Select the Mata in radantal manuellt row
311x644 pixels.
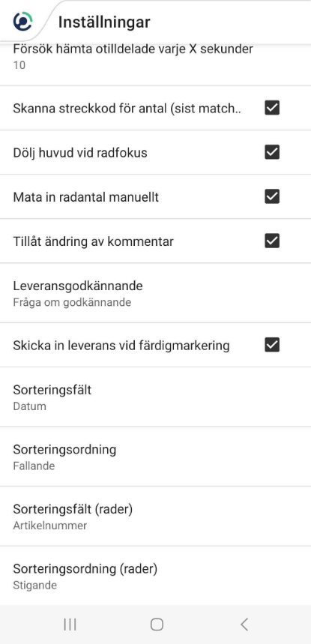[156, 196]
